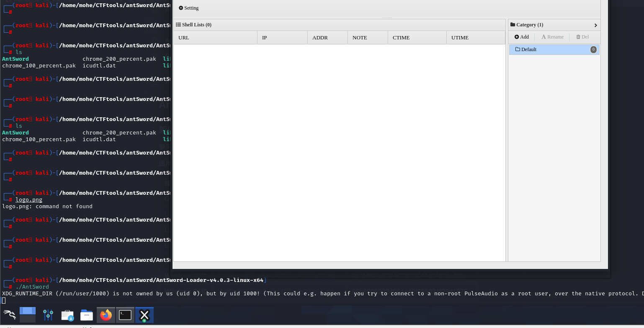Click the Shell Lists panel icon
The height and width of the screenshot is (328, 644).
click(178, 25)
